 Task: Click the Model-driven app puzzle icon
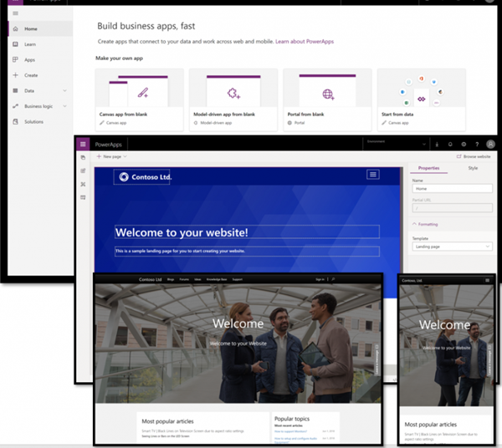[x=233, y=94]
